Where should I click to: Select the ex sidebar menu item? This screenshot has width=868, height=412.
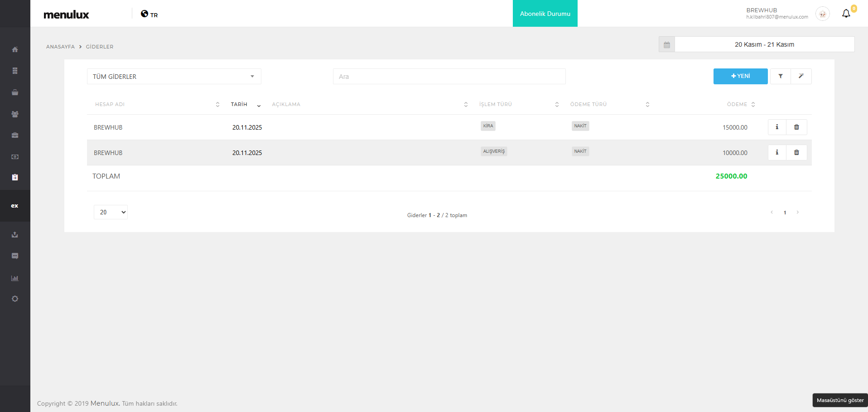point(15,206)
